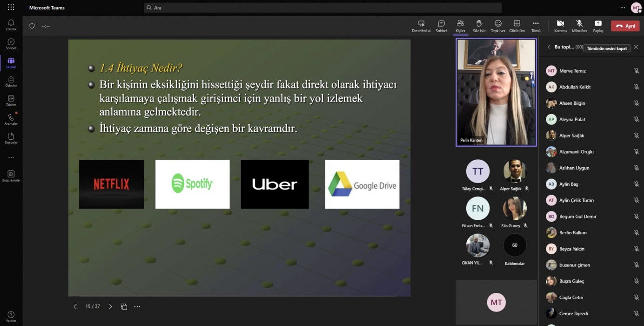Toggle Abdullah Kelkit microphone icon
The image size is (644, 326).
(x=636, y=87)
